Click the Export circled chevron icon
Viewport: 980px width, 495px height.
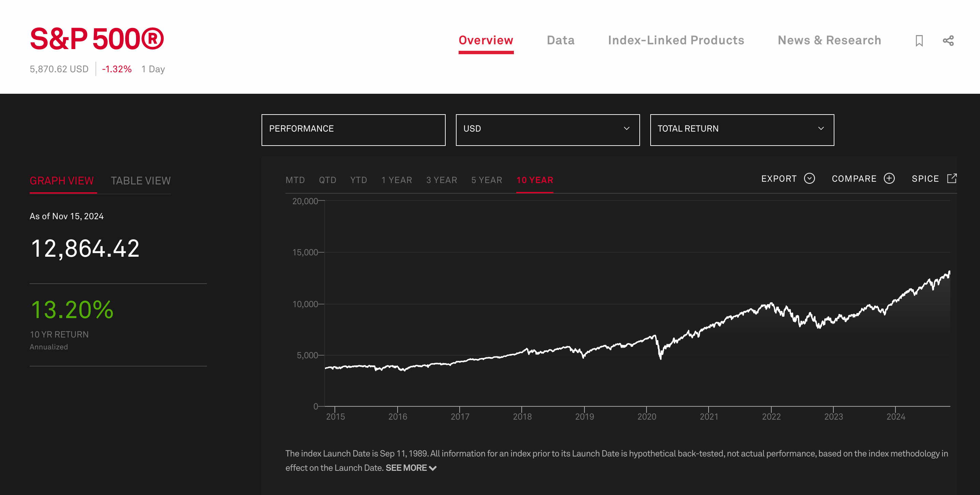tap(809, 178)
